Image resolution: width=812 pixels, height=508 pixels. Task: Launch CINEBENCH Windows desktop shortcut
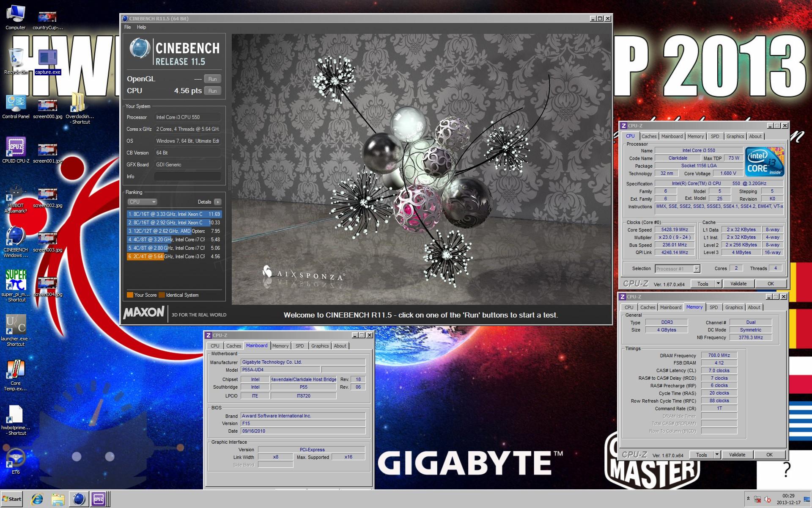pos(16,242)
